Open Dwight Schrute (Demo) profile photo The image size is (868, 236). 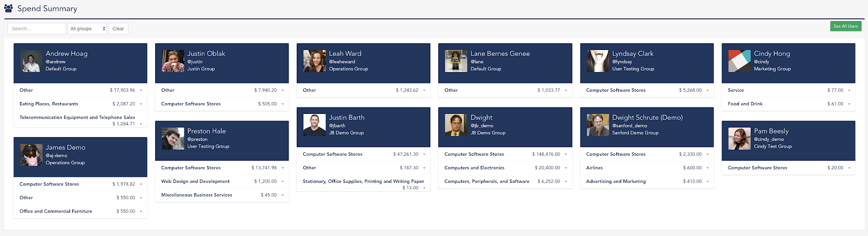(598, 125)
